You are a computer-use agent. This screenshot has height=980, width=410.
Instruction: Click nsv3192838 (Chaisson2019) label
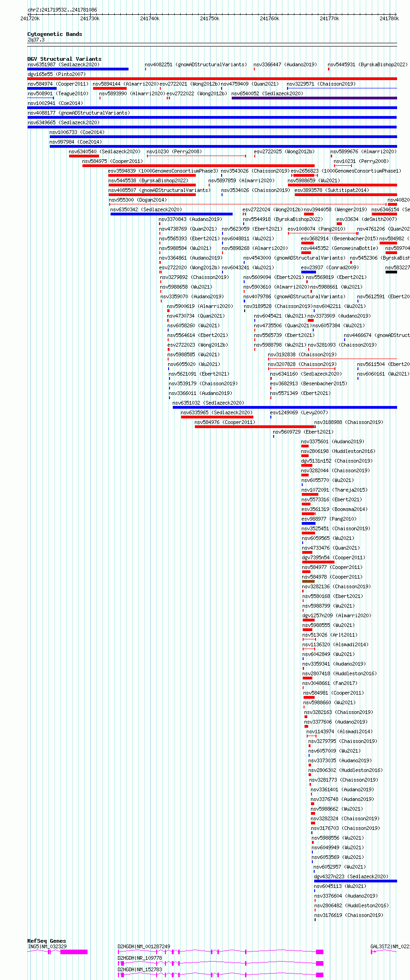pos(302,354)
